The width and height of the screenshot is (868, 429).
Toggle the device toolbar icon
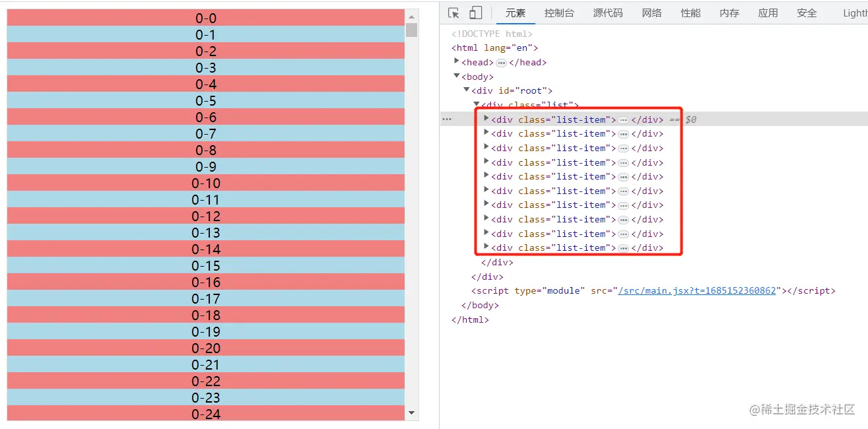coord(475,13)
